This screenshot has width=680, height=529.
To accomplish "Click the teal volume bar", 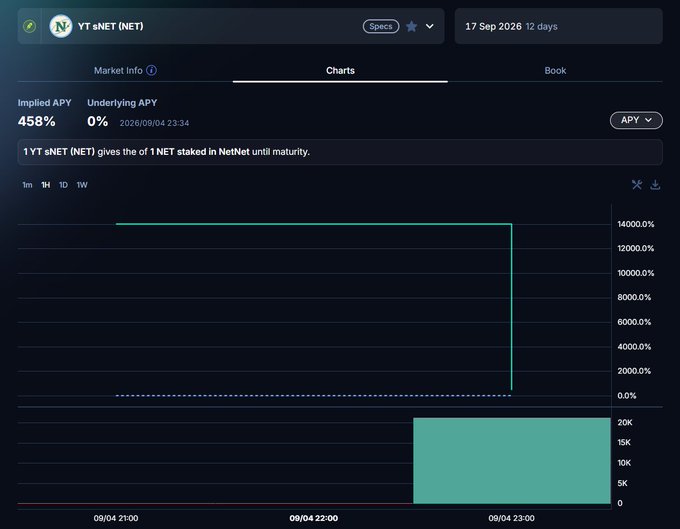I will pyautogui.click(x=512, y=460).
